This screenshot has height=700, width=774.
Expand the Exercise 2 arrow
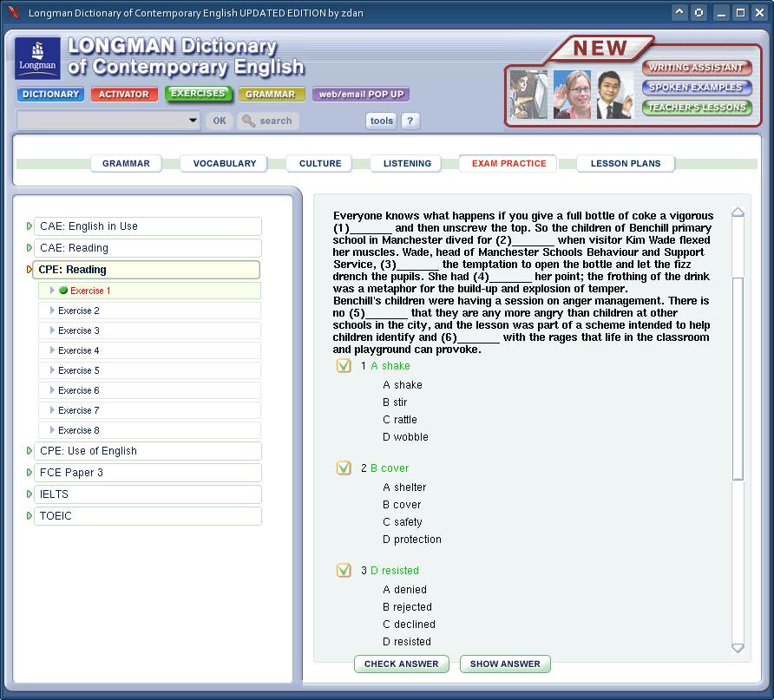52,311
